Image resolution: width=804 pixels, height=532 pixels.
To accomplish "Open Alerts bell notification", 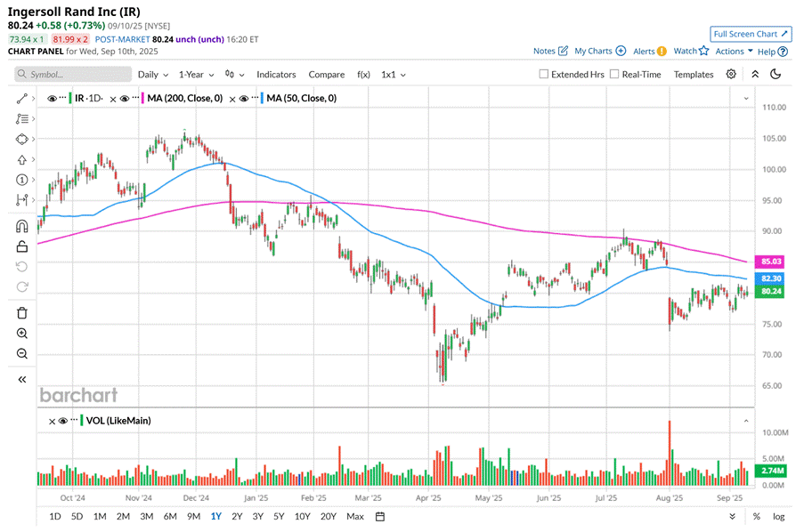I will tap(650, 52).
